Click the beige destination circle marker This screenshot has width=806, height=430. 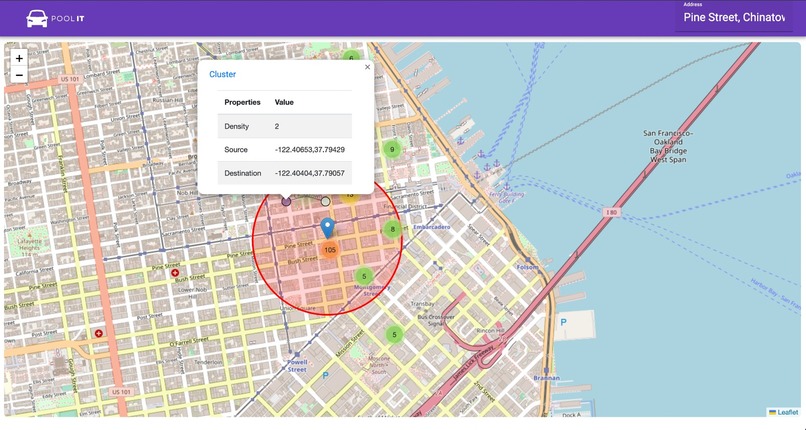click(325, 201)
